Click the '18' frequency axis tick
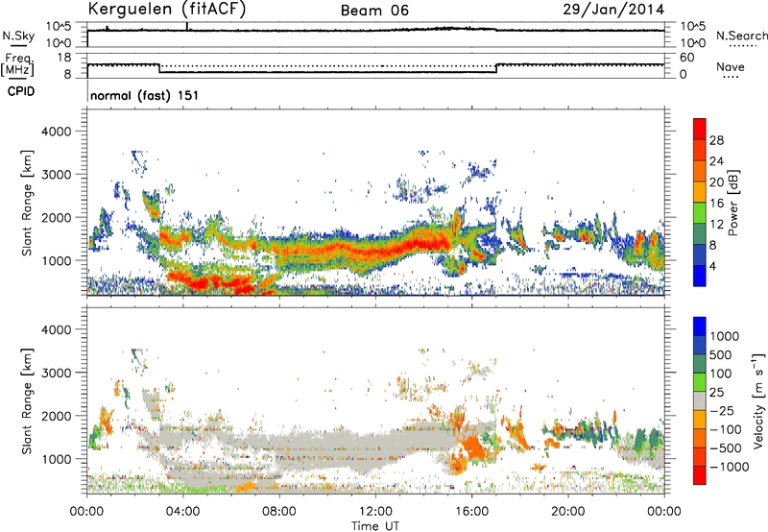This screenshot has height=532, width=768. 64,58
